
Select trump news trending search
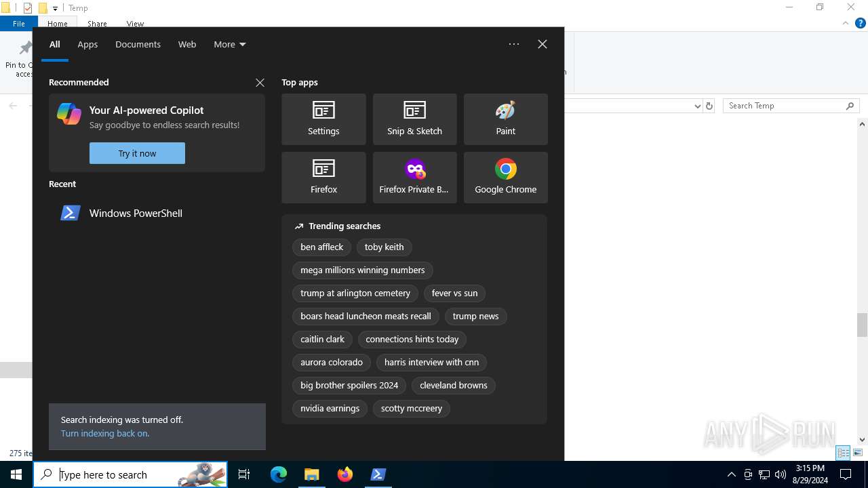point(475,317)
